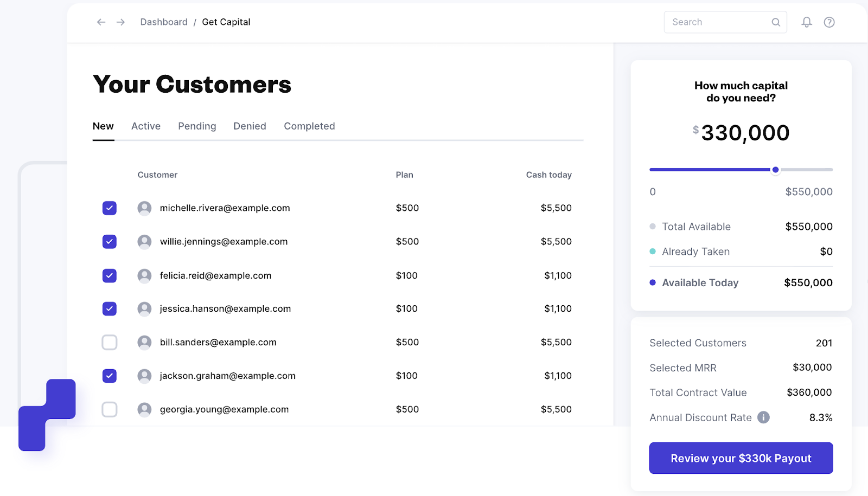
Task: Click the Cash today column header
Action: (548, 175)
